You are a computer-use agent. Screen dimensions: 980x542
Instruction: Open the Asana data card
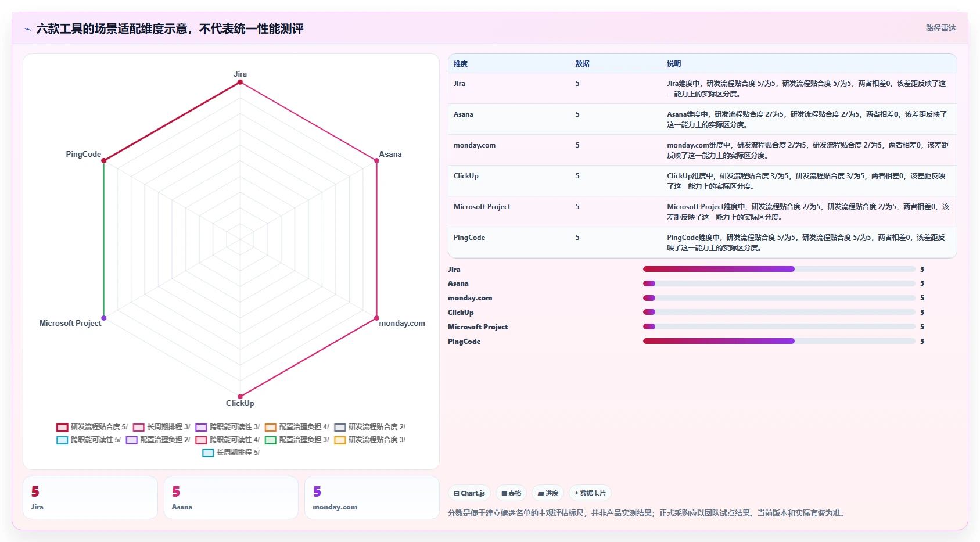pos(231,498)
